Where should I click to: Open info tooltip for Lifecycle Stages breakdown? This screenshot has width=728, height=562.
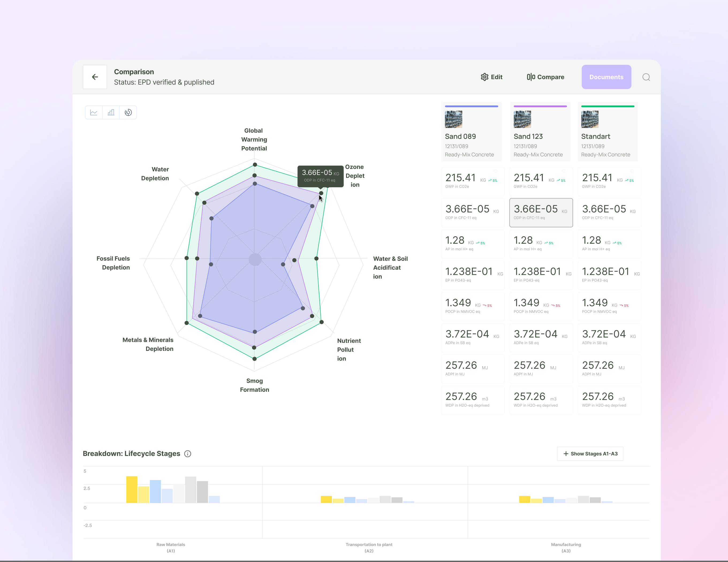tap(188, 454)
